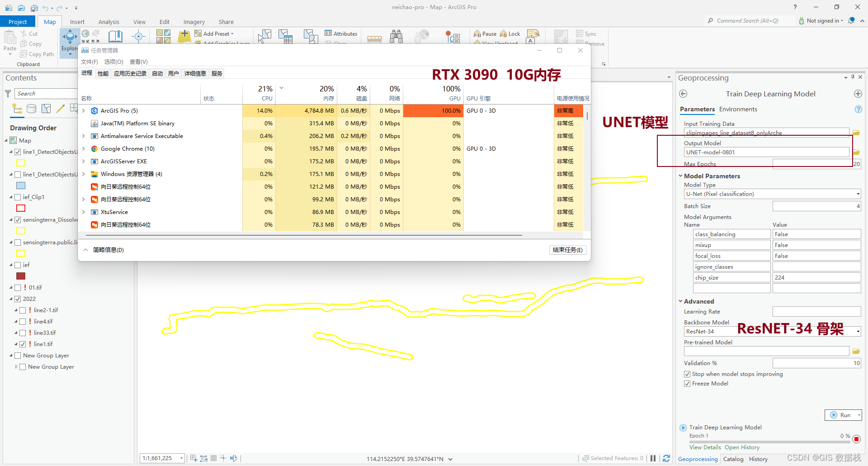Open the Model Type U-Net dropdown
Image resolution: width=868 pixels, height=466 pixels.
pyautogui.click(x=857, y=194)
